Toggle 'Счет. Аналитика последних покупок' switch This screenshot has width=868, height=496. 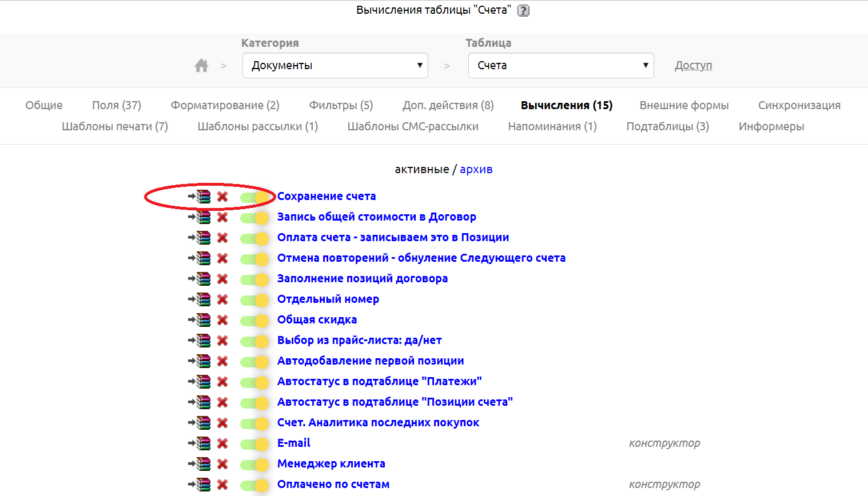pos(254,423)
